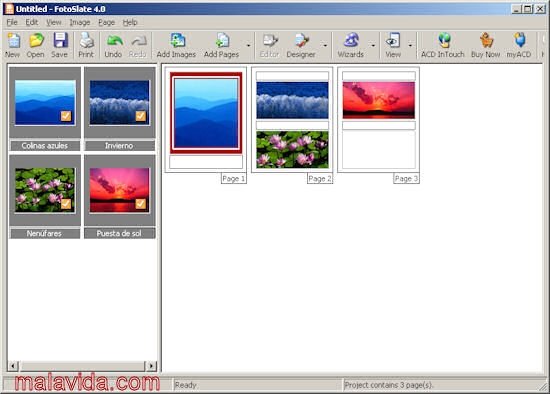Select the Puesta de sol thumbnail in list

tap(120, 190)
